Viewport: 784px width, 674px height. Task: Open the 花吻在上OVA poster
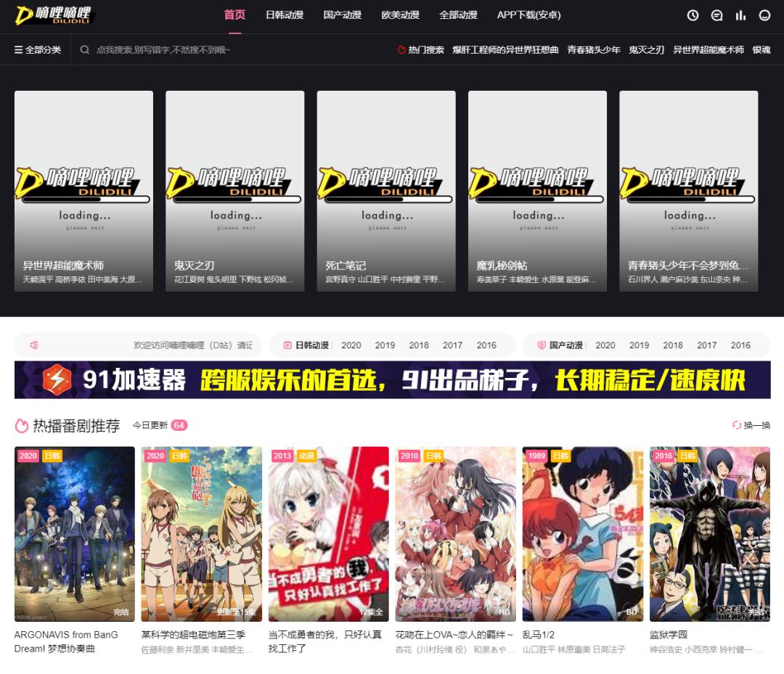tap(455, 534)
